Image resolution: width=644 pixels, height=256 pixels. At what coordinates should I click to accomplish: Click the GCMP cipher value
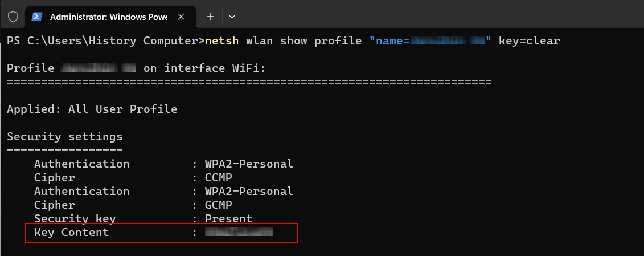tap(219, 205)
